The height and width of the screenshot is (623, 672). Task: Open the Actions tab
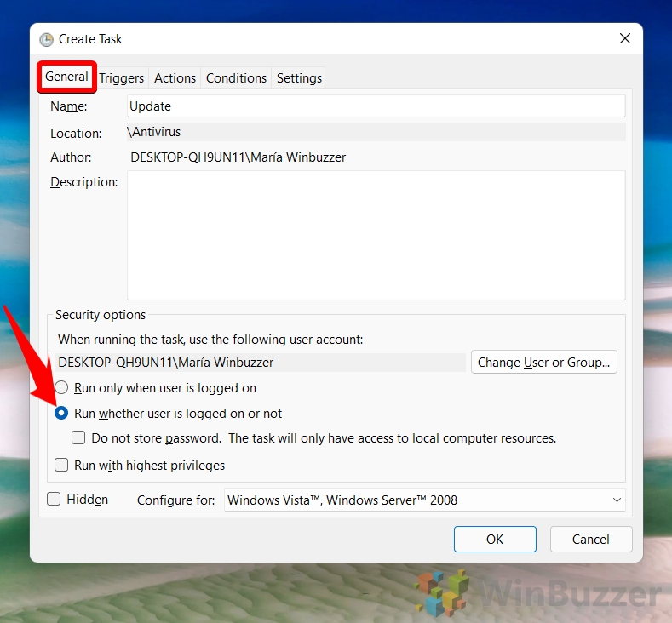click(175, 78)
